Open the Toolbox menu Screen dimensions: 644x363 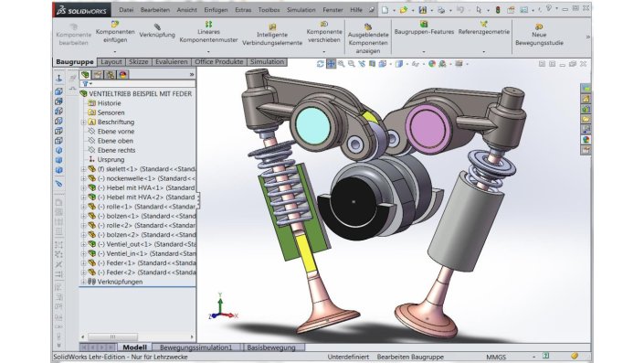coord(269,10)
